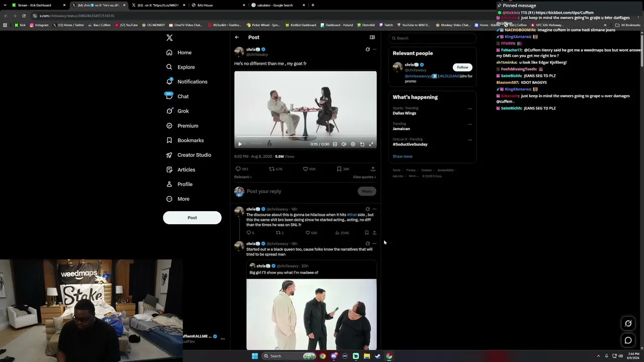Screen dimensions: 644x362
Task: Open a new browser tab
Action: click(313, 5)
